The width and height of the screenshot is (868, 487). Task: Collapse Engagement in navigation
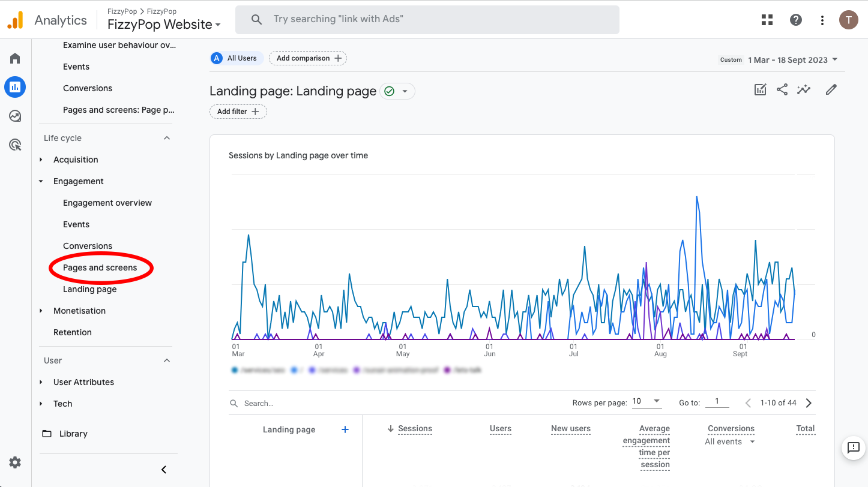pos(41,181)
